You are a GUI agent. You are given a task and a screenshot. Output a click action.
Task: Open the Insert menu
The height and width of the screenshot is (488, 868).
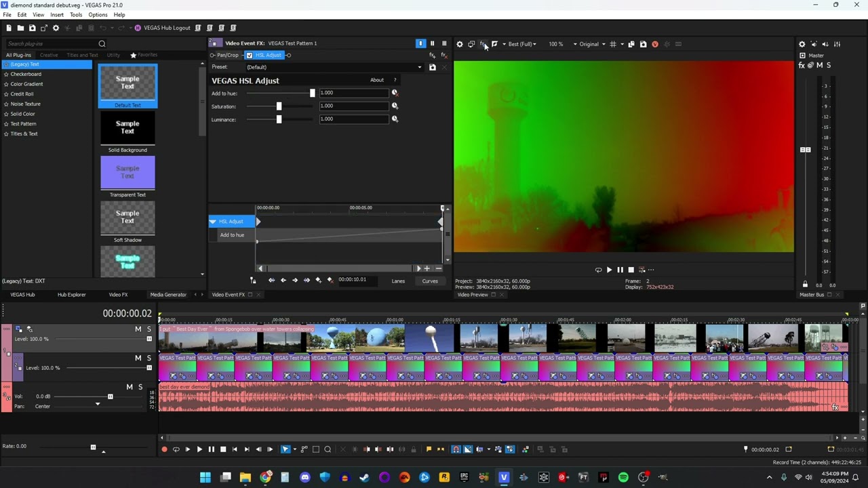[x=57, y=15]
